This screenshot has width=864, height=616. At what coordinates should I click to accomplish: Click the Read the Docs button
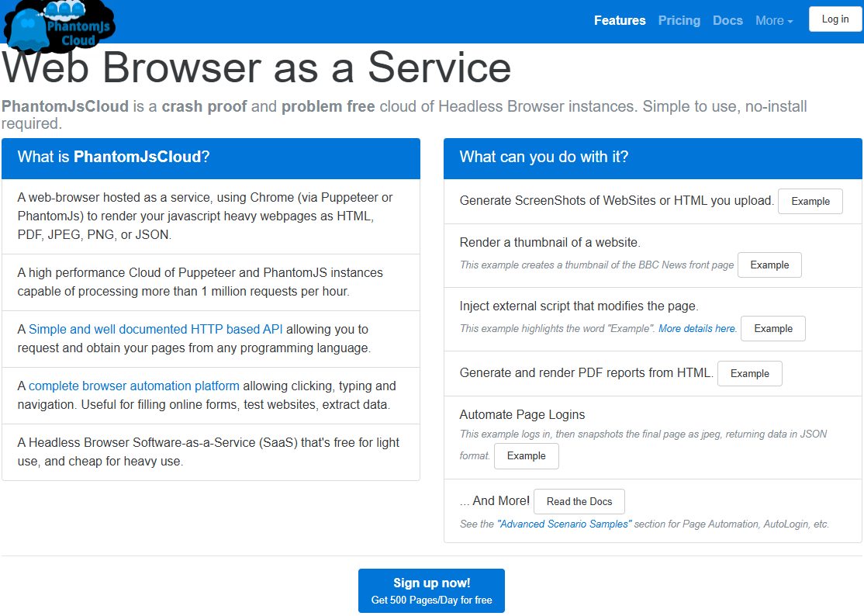pos(579,501)
